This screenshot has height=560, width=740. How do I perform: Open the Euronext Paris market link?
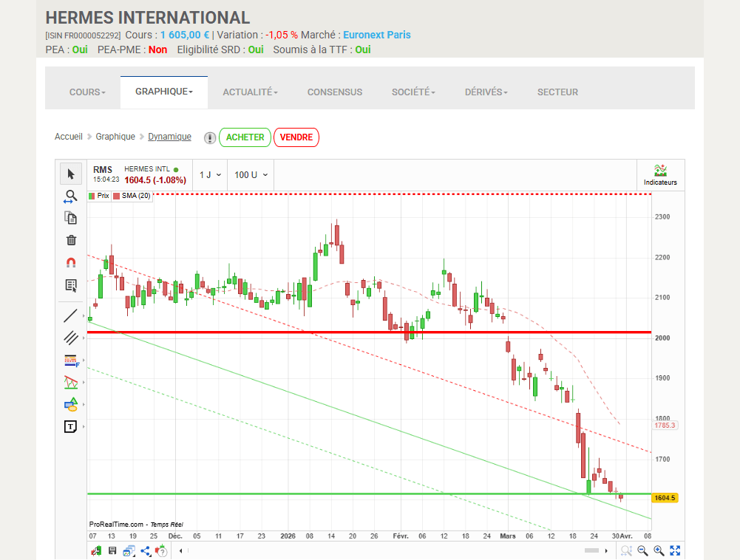376,35
